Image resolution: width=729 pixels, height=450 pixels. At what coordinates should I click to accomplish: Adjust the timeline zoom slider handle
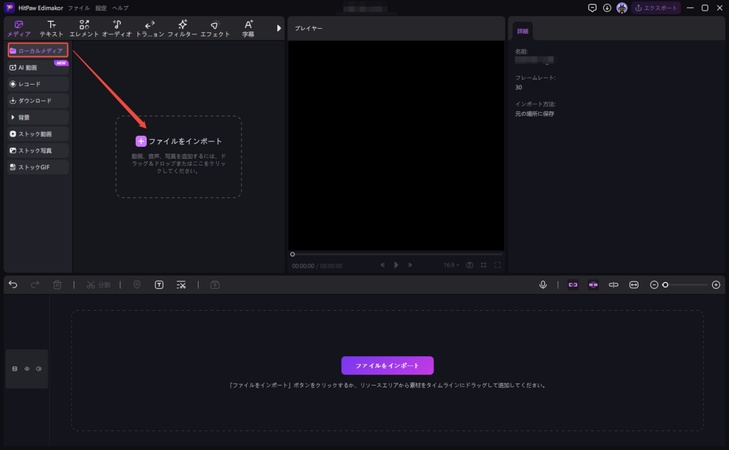point(665,285)
